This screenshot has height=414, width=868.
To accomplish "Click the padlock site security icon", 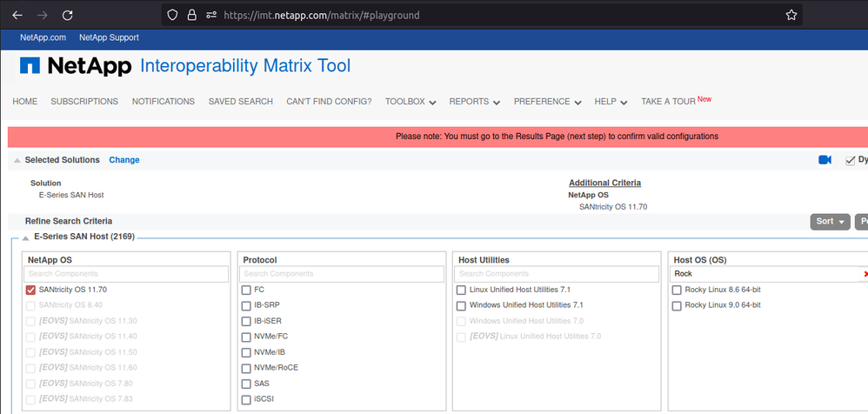I will (x=191, y=15).
